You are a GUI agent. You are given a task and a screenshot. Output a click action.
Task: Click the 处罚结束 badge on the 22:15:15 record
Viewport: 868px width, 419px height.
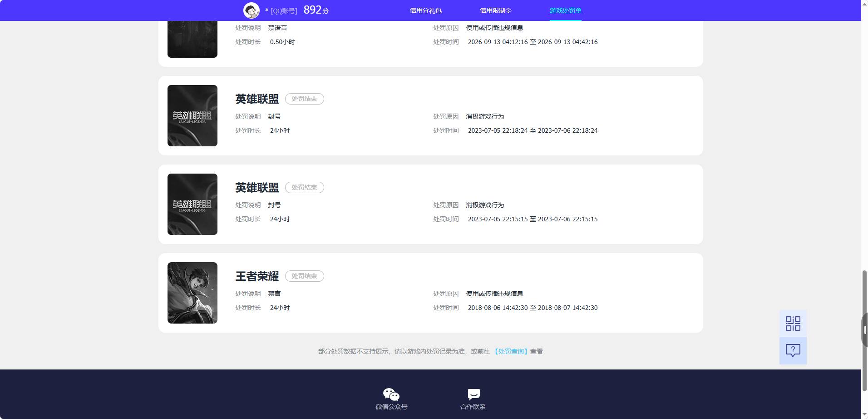(304, 187)
